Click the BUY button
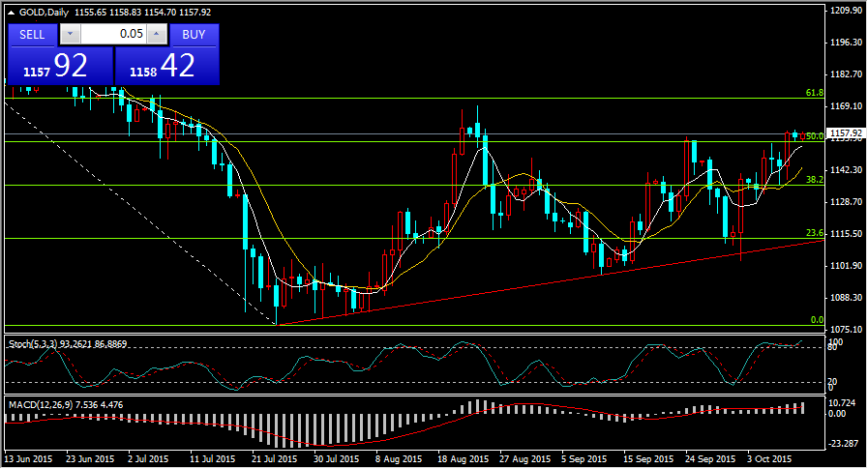 (x=194, y=34)
